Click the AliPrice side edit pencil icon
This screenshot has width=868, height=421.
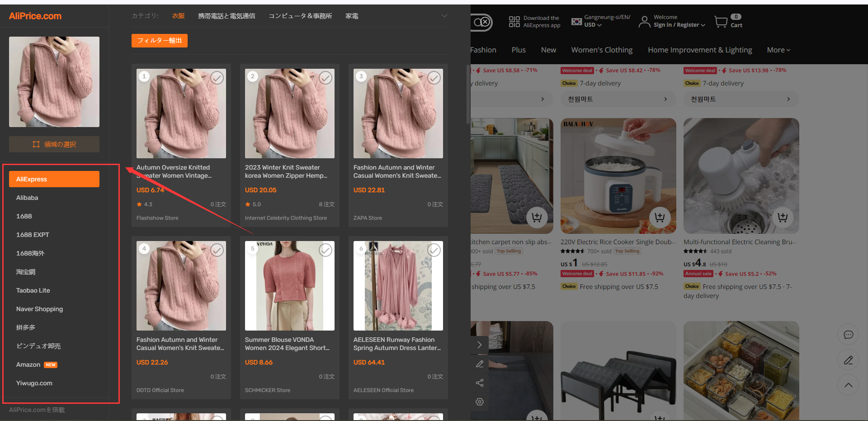[x=480, y=364]
